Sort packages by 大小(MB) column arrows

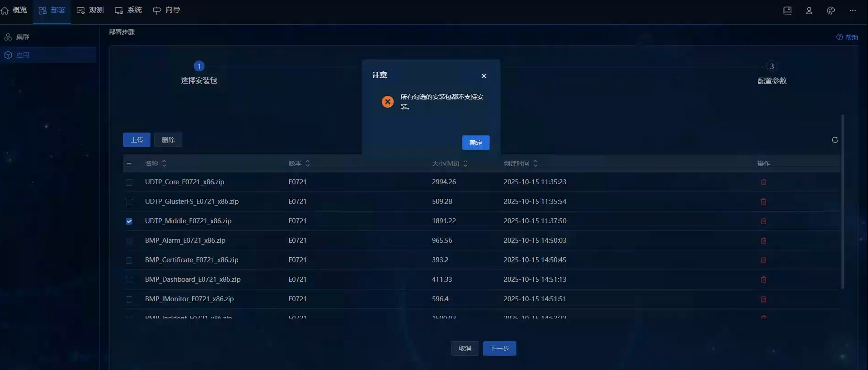coord(465,164)
